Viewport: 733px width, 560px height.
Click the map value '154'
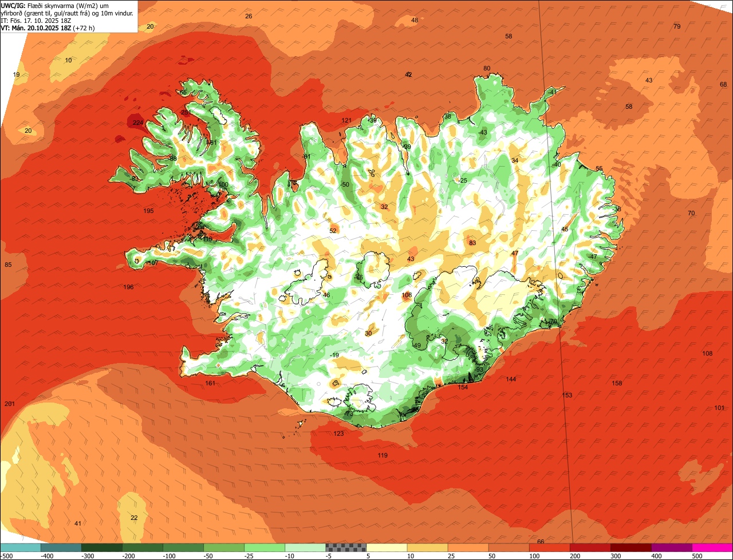point(463,387)
